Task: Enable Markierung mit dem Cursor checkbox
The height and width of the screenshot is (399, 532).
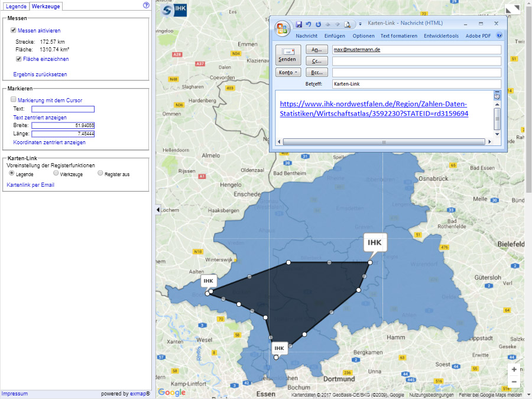Action: [x=13, y=99]
